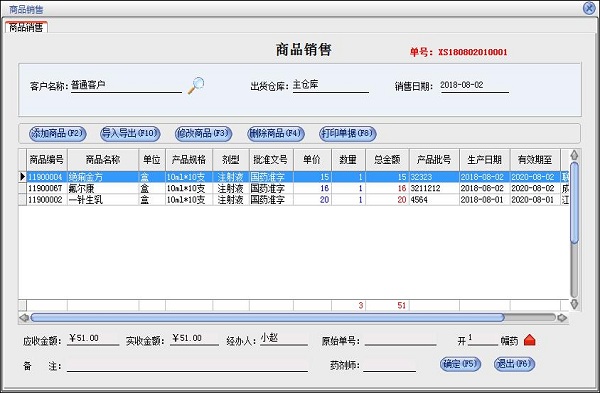600x393 pixels.
Task: Click the horizontal scrollbar thumb
Action: click(x=267, y=318)
